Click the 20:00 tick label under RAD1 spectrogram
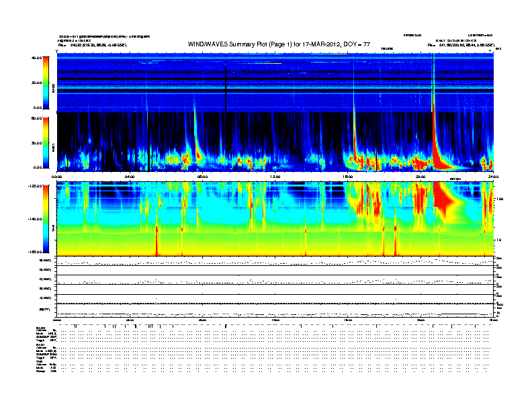 [x=420, y=177]
